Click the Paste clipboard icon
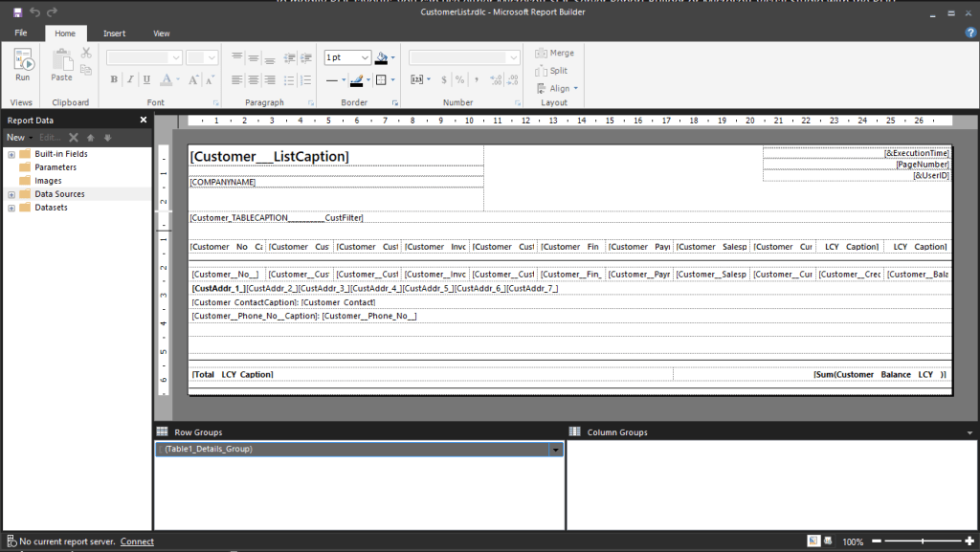 click(x=61, y=64)
